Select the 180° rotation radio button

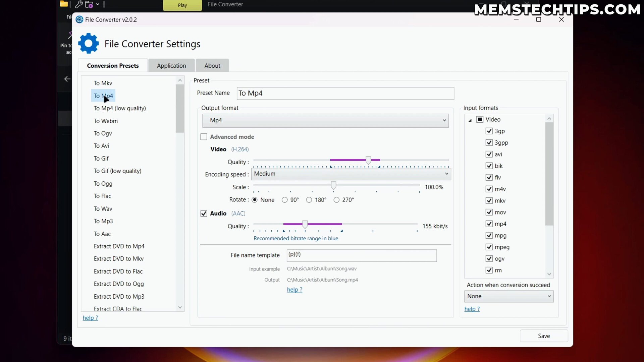(x=309, y=200)
